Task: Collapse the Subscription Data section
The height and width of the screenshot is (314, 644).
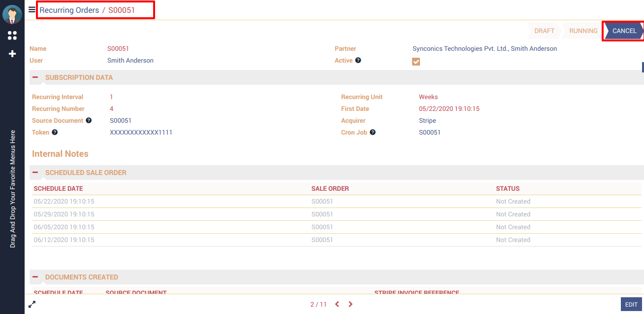Action: point(35,77)
